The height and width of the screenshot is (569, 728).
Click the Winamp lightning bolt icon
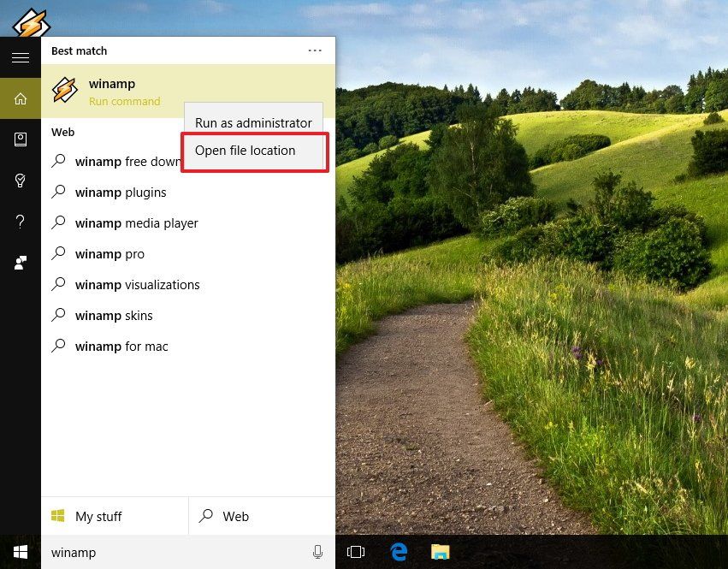(x=64, y=90)
